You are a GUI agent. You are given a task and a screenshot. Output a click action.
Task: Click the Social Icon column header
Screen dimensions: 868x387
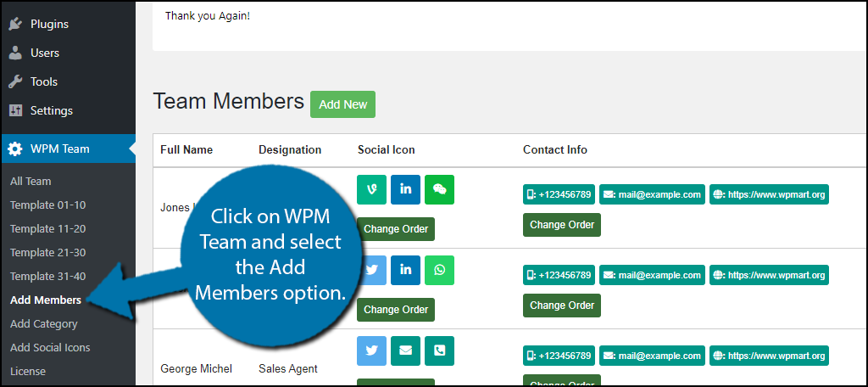pyautogui.click(x=387, y=149)
